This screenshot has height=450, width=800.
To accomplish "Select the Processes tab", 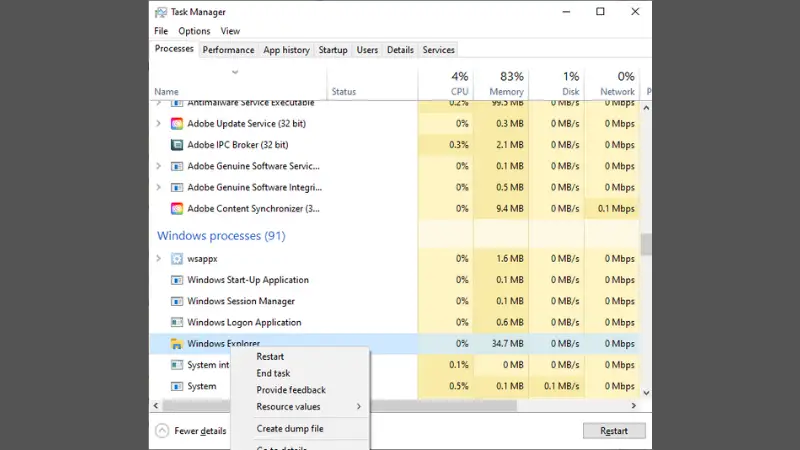I will point(174,49).
